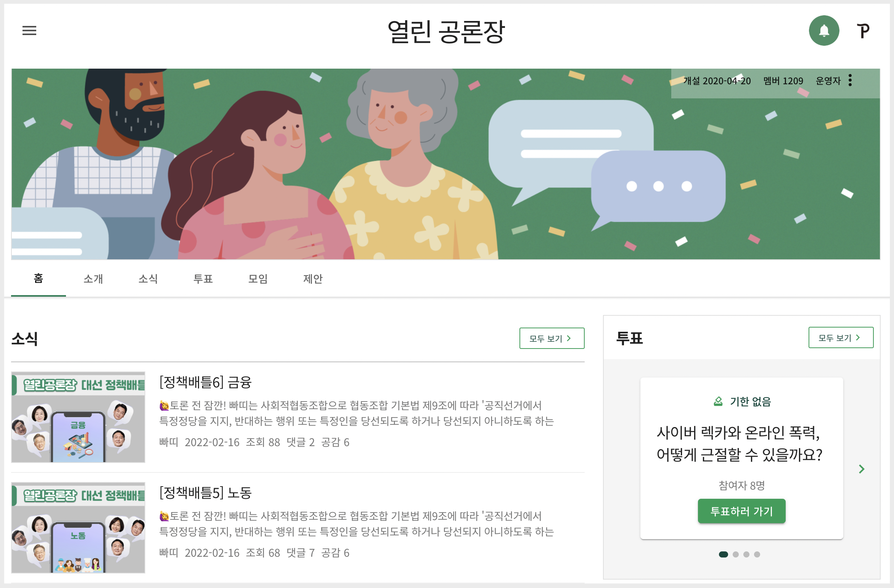Click 모두 보기 in 투표 section
894x588 pixels.
point(841,337)
